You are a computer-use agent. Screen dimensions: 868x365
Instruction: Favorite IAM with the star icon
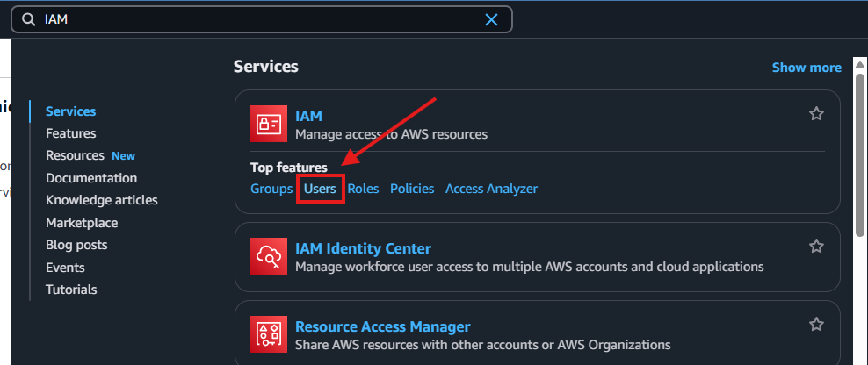(816, 114)
